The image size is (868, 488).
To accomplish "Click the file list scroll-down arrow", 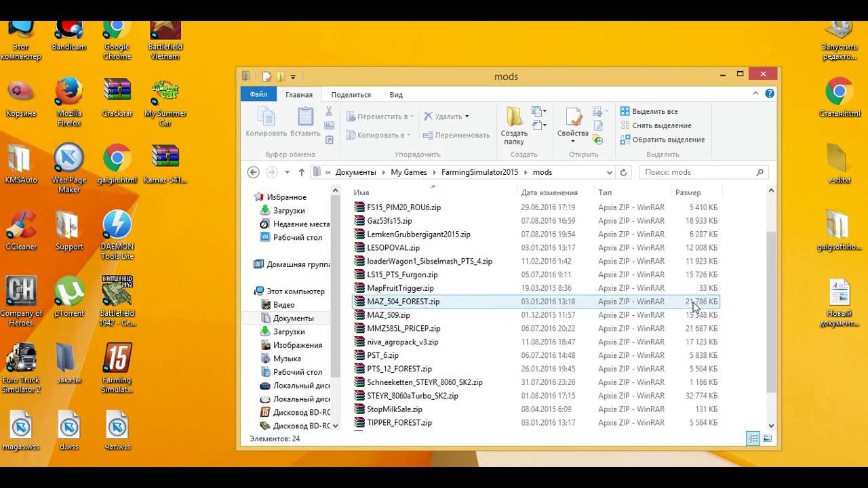I will tap(770, 425).
